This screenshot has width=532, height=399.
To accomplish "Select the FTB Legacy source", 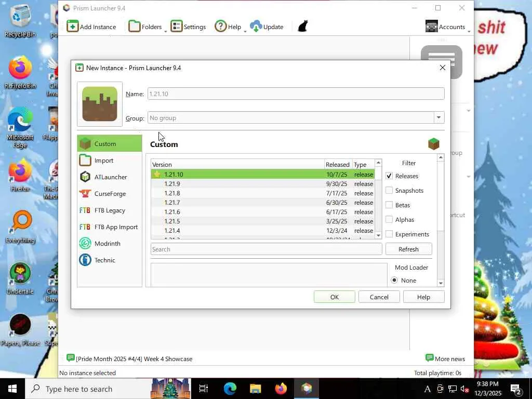I will tap(110, 210).
